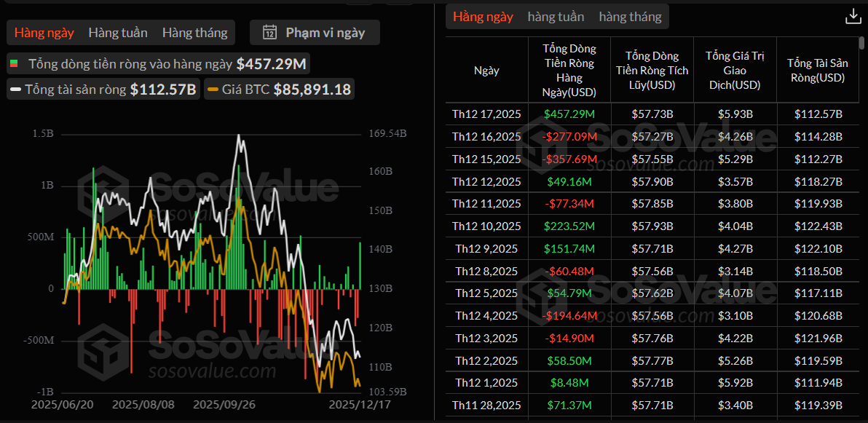This screenshot has height=423, width=868.
Task: Switch table to hàng tuần tab
Action: pos(556,17)
